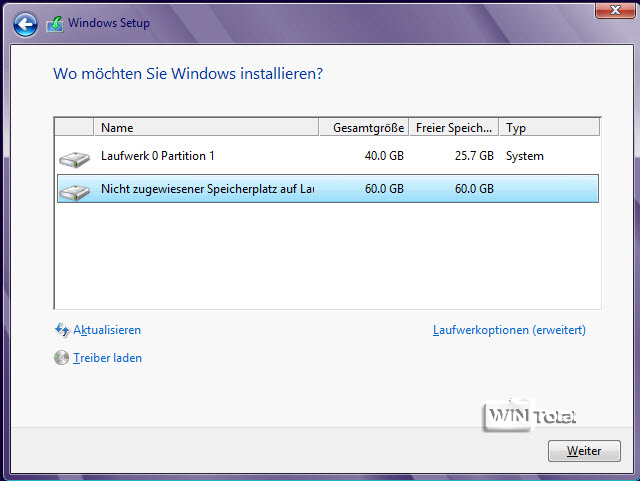Continue with the Weiter button

[x=584, y=451]
